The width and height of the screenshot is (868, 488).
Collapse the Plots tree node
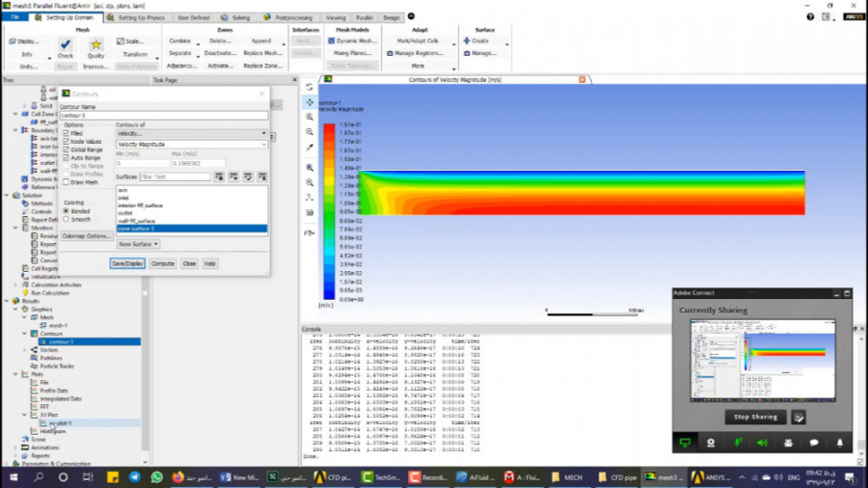pos(16,374)
